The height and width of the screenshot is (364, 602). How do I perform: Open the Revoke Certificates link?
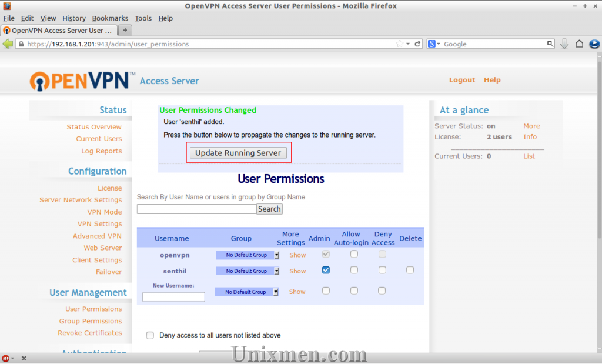pos(90,333)
